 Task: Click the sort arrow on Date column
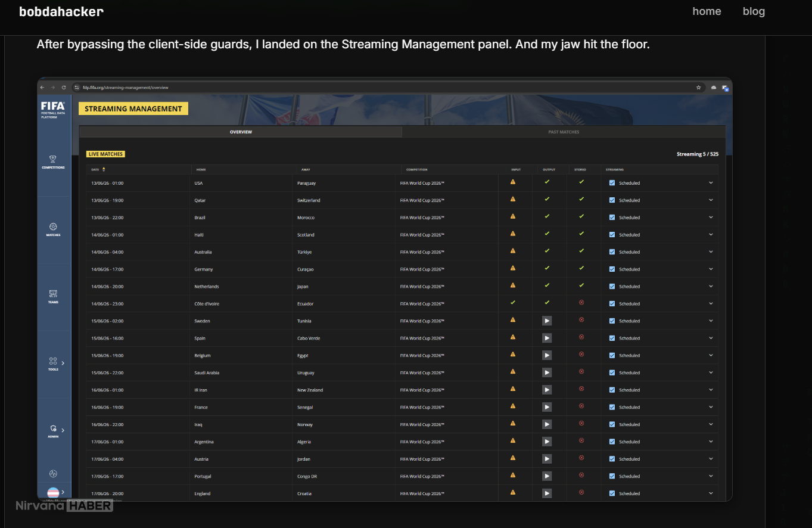[x=104, y=169]
